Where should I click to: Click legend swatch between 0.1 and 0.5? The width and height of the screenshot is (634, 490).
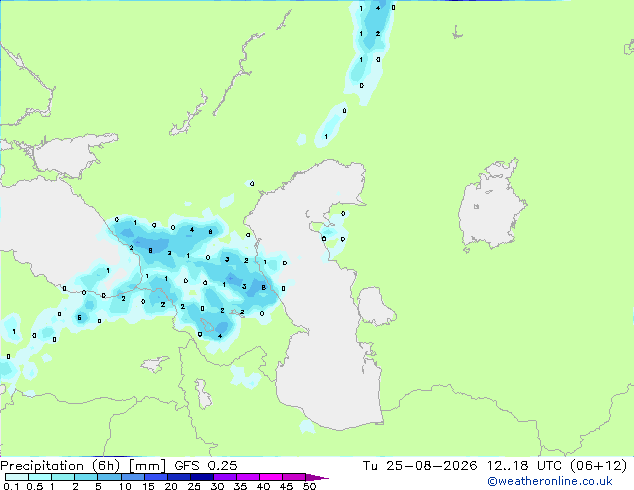pyautogui.click(x=17, y=477)
